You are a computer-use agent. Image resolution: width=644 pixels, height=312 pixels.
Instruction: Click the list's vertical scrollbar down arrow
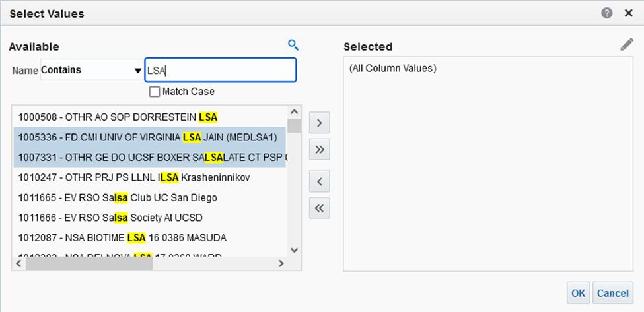coord(294,250)
